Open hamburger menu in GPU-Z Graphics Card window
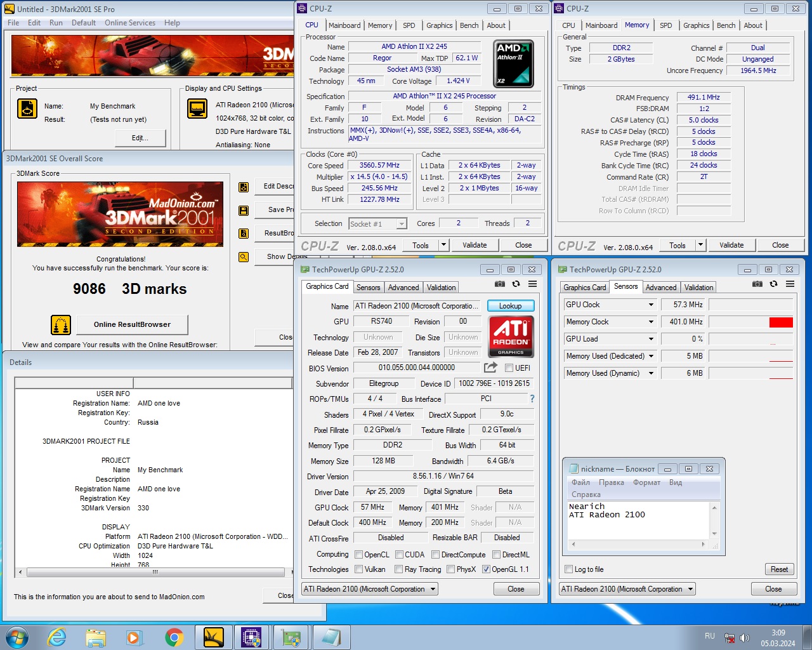 point(533,284)
